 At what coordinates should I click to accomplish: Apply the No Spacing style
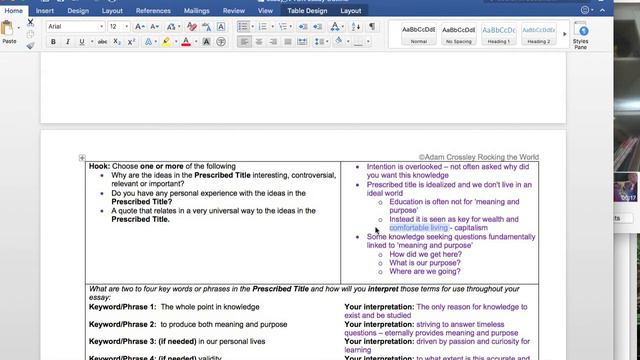pyautogui.click(x=458, y=34)
